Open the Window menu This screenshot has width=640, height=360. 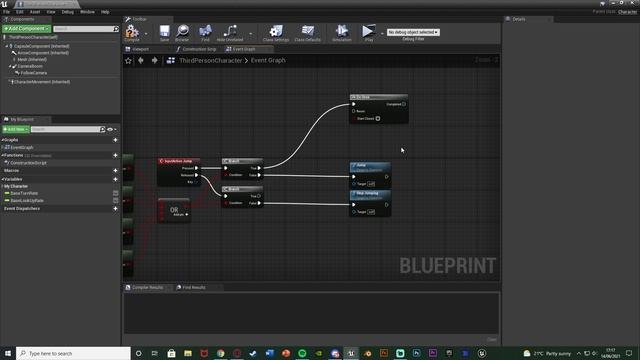87,12
